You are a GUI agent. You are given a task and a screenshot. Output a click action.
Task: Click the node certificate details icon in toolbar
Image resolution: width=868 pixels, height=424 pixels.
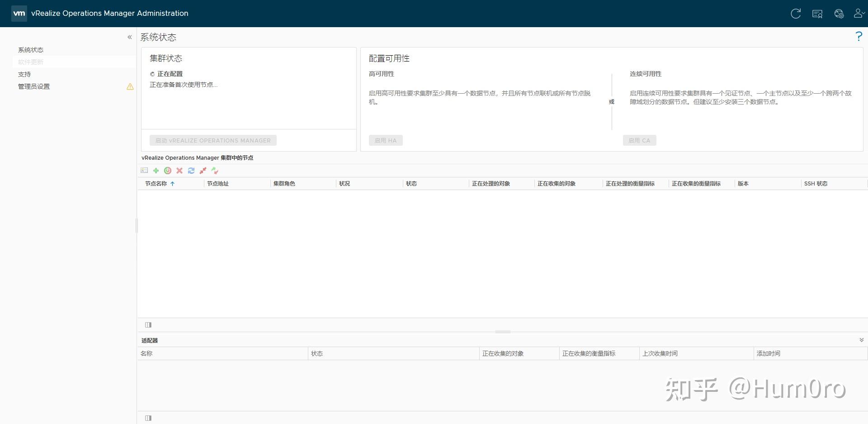144,170
